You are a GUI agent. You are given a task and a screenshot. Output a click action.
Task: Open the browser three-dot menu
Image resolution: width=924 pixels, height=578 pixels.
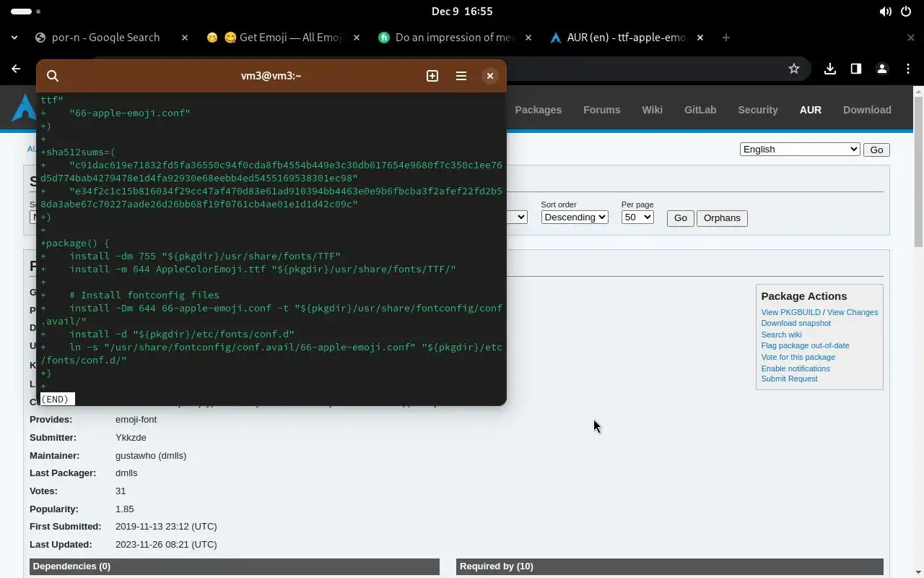[x=908, y=69]
